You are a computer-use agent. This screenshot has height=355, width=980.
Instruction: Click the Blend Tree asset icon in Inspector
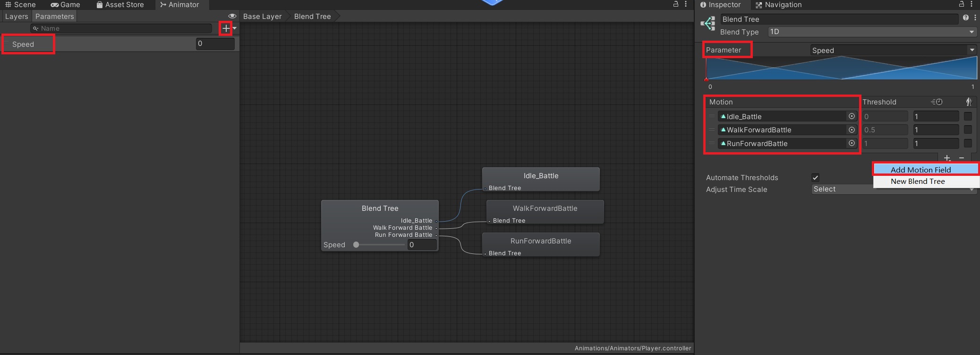click(x=708, y=24)
